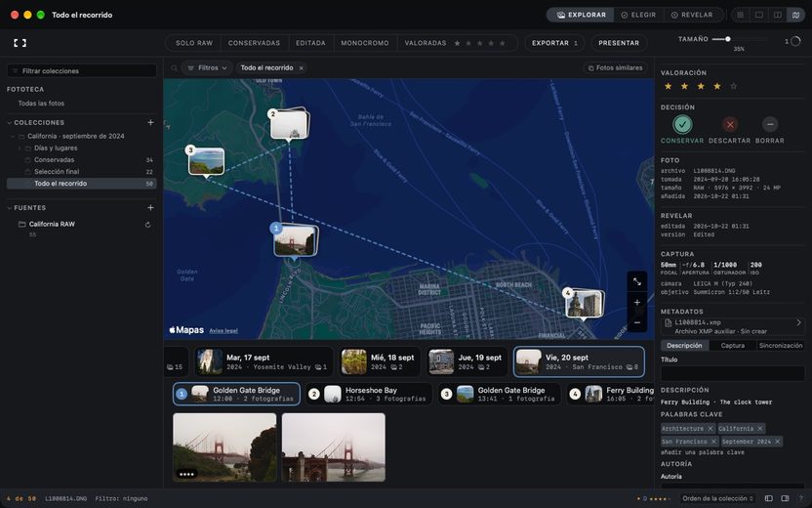
Task: Open the Captura metadata tab
Action: tap(733, 346)
